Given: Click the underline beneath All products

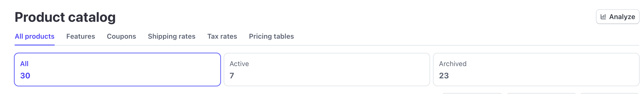Looking at the screenshot, I should (x=34, y=45).
